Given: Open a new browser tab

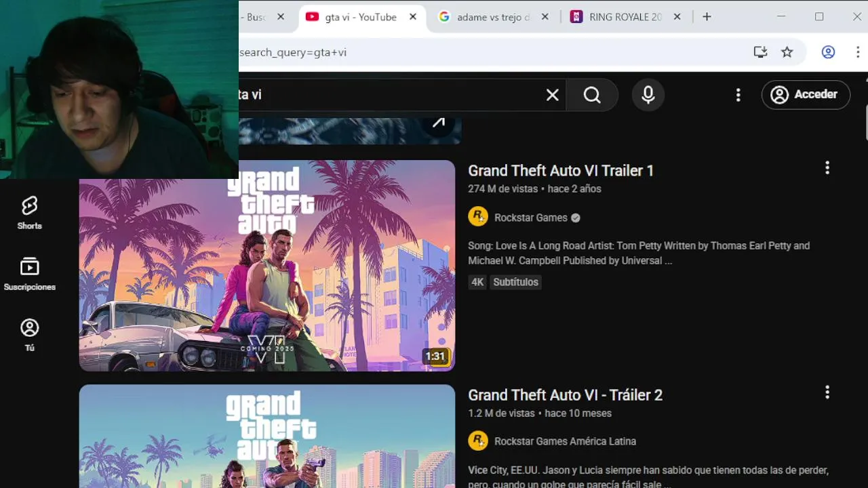Looking at the screenshot, I should [707, 17].
